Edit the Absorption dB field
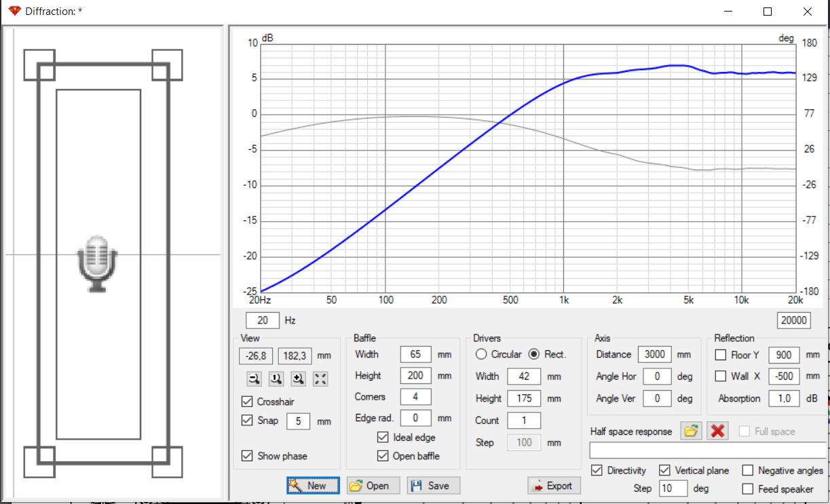Screen dimensions: 830x504 tap(783, 398)
